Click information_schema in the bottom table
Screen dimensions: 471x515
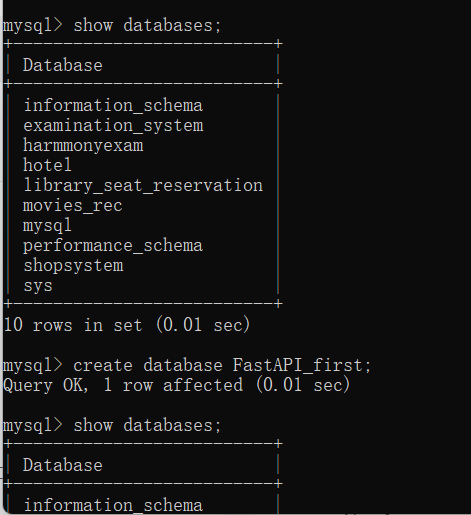(113, 505)
